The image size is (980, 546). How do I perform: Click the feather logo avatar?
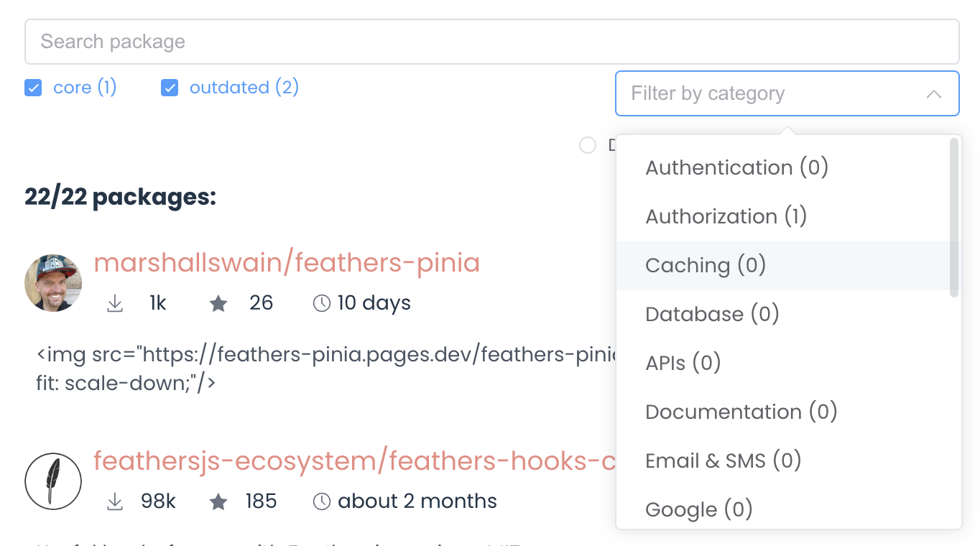point(53,481)
